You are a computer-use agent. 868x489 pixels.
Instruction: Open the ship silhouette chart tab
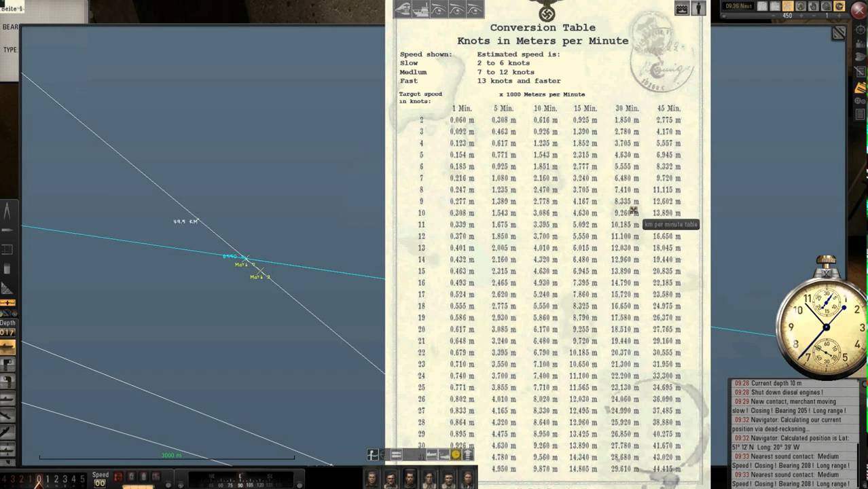tap(420, 9)
